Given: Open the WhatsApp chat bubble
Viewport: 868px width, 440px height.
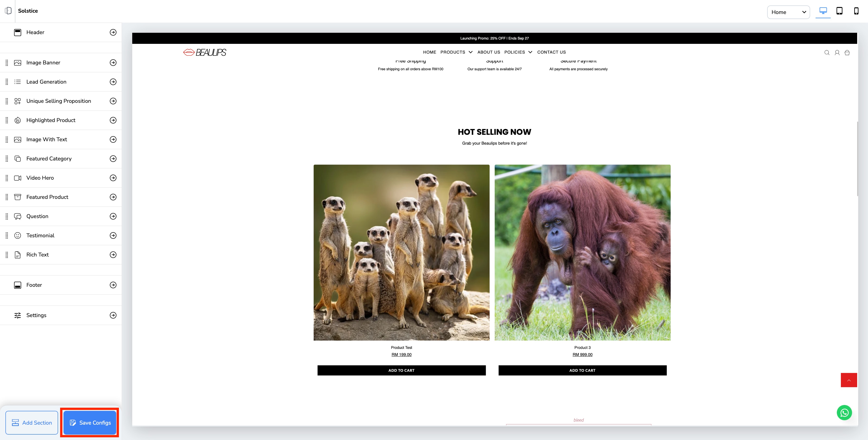Looking at the screenshot, I should click(844, 413).
